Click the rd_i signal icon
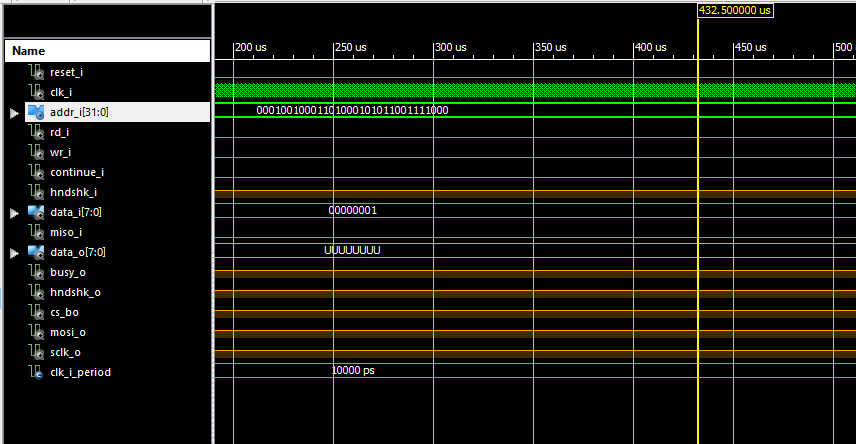 pyautogui.click(x=36, y=132)
